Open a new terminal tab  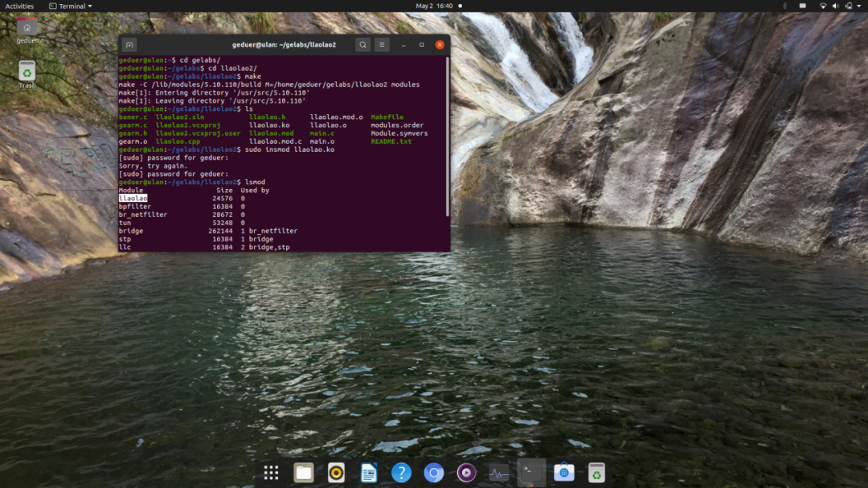129,44
